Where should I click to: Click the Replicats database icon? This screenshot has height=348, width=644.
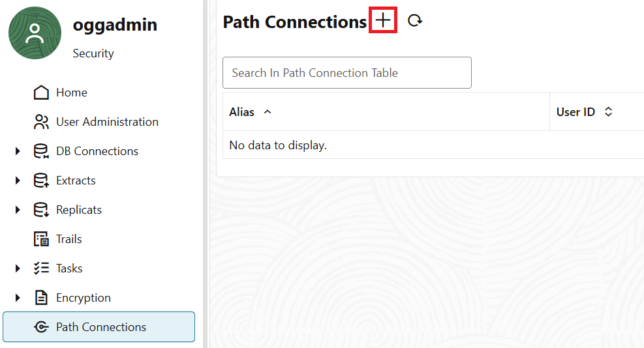click(x=41, y=210)
